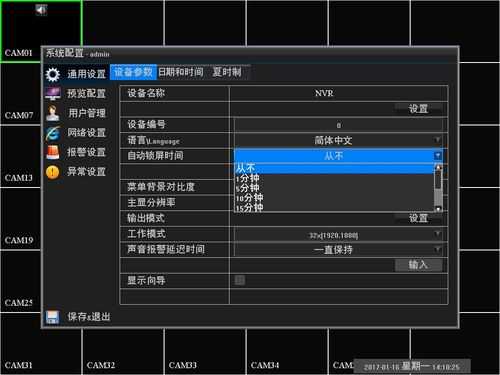This screenshot has width=500, height=375.
Task: Open the 语言 language dropdown
Action: pyautogui.click(x=338, y=140)
